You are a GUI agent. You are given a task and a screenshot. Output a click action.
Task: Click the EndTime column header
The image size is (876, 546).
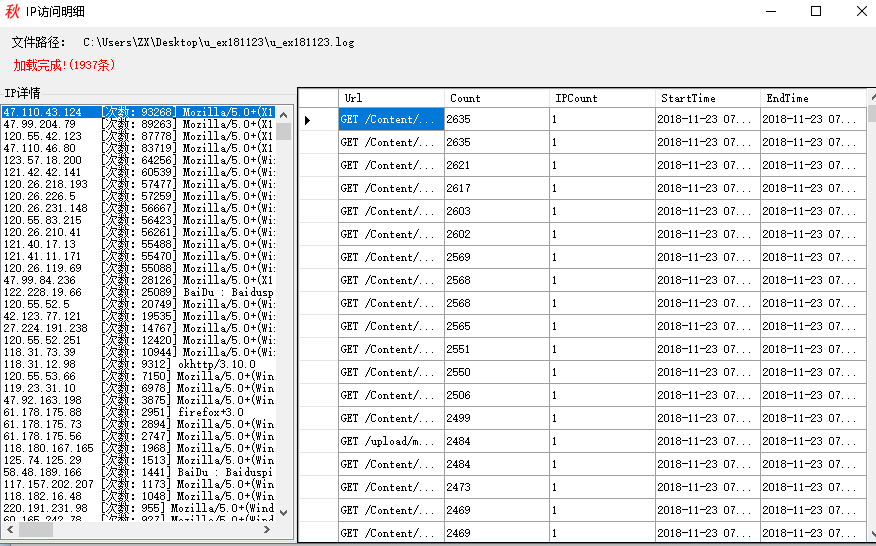[813, 98]
